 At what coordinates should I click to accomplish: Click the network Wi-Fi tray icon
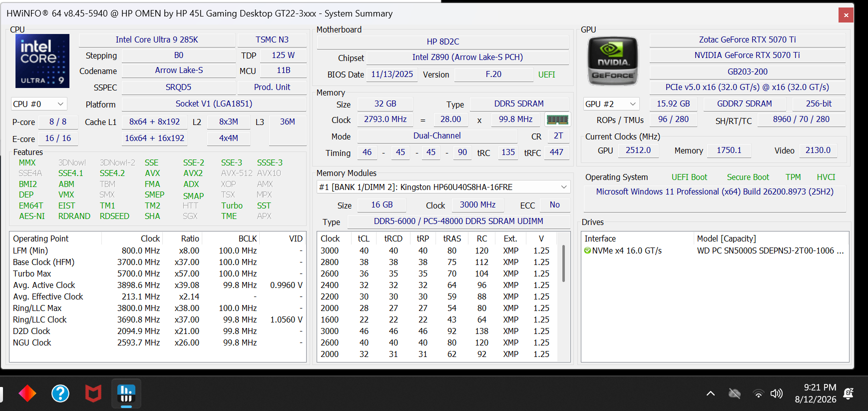758,393
